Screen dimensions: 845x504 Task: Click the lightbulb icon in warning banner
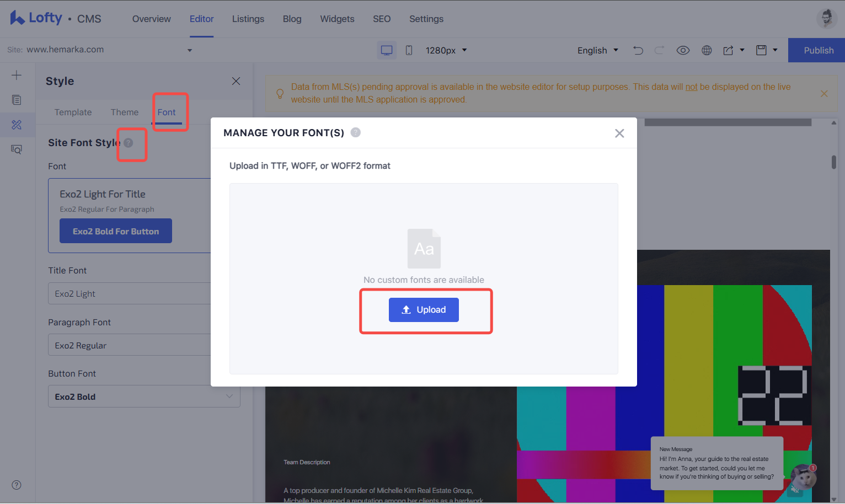tap(280, 94)
